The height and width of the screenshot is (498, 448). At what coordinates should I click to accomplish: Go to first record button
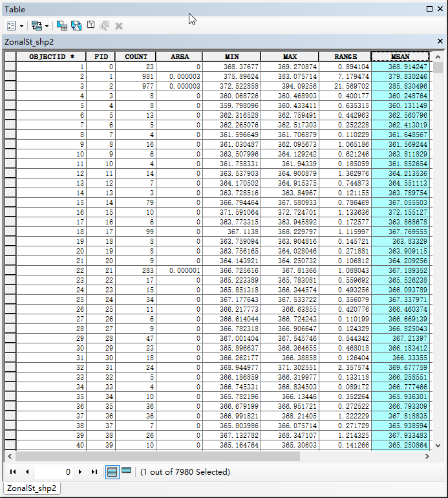coord(13,472)
